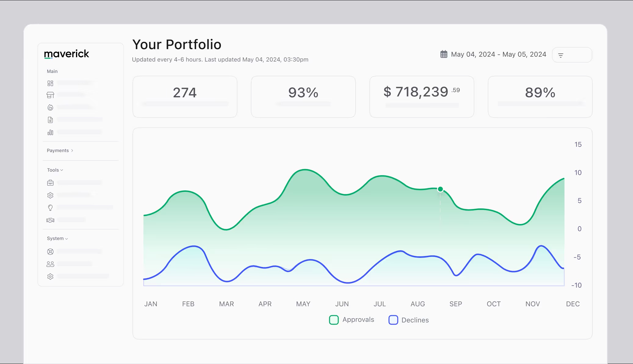Click the 15 value on the y-axis

tap(578, 144)
